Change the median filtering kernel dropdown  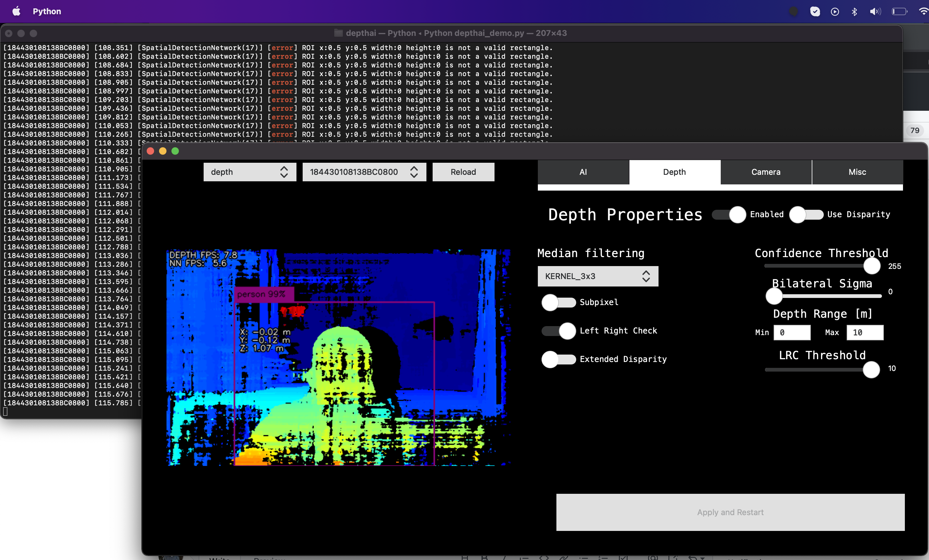[x=598, y=276]
